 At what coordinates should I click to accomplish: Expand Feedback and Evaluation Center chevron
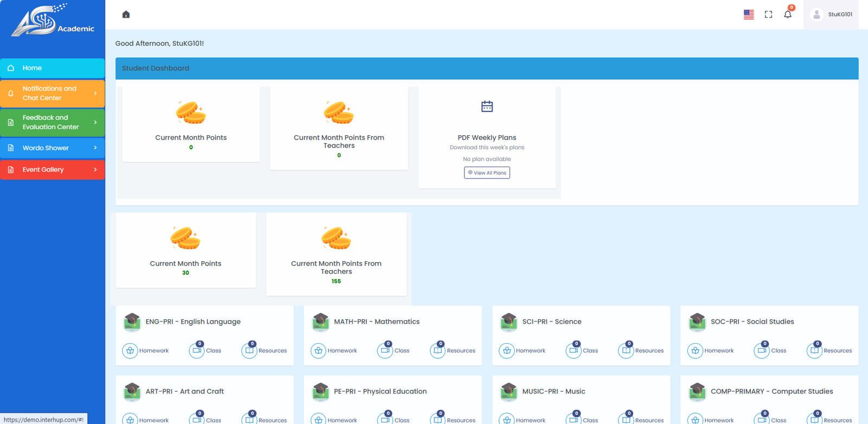coord(95,122)
